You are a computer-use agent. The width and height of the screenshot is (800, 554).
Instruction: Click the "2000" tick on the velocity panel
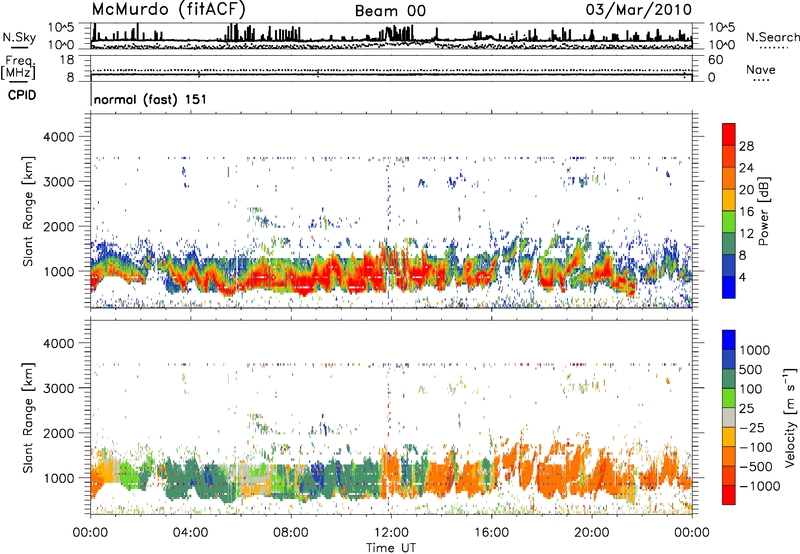tap(61, 433)
